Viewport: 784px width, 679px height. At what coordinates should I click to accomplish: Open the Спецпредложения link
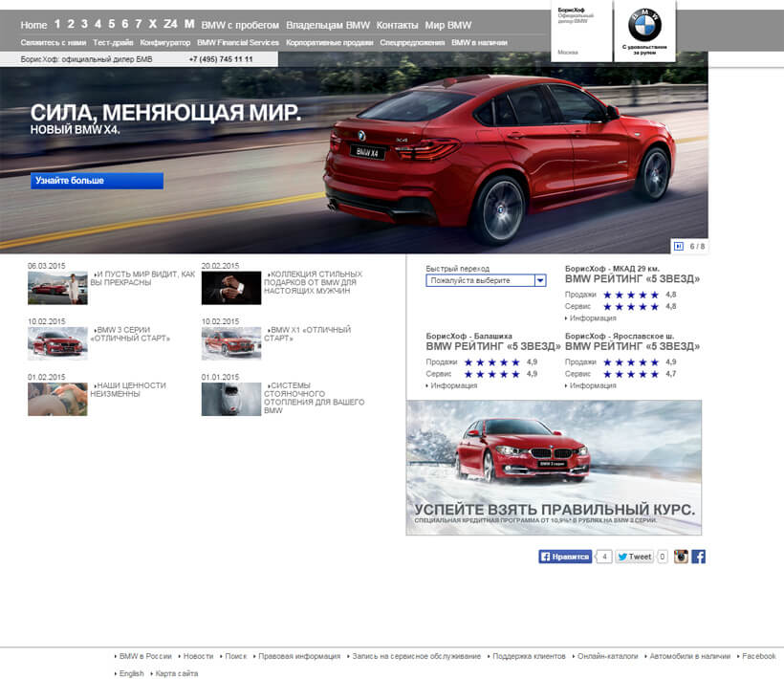click(x=412, y=42)
